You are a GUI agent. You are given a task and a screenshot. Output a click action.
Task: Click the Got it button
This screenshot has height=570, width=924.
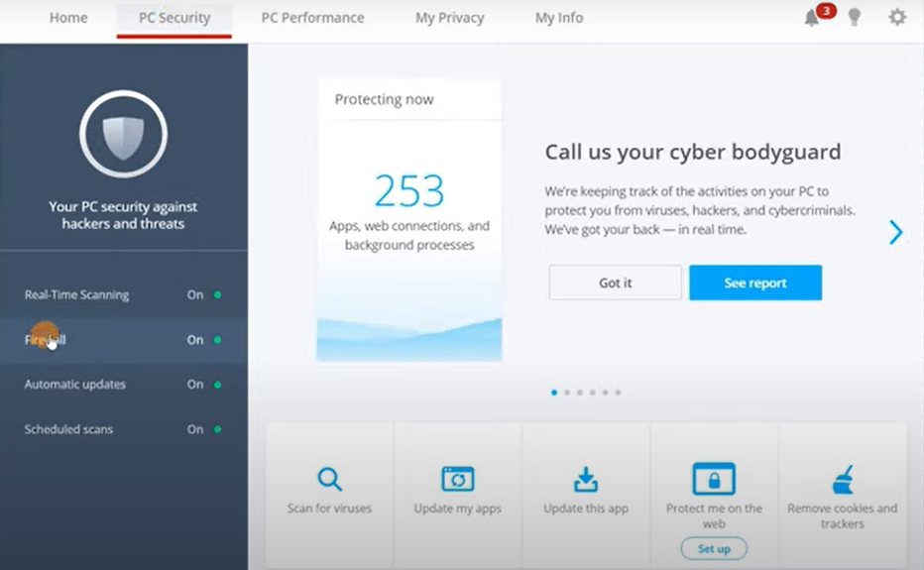click(x=616, y=283)
